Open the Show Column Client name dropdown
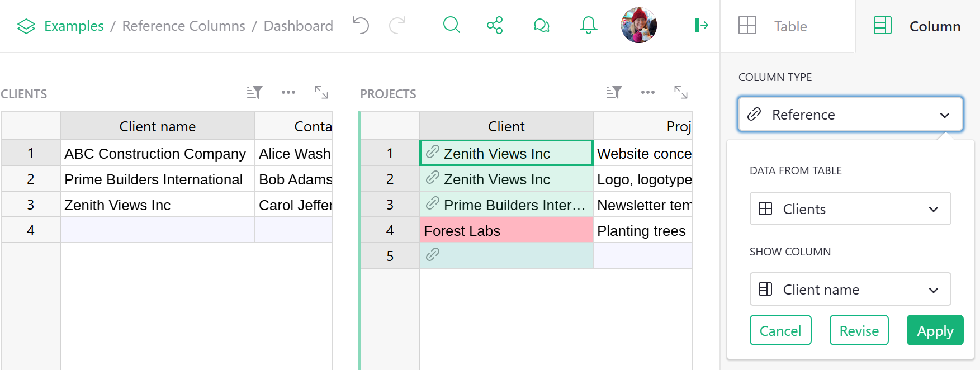The width and height of the screenshot is (980, 370). [850, 290]
